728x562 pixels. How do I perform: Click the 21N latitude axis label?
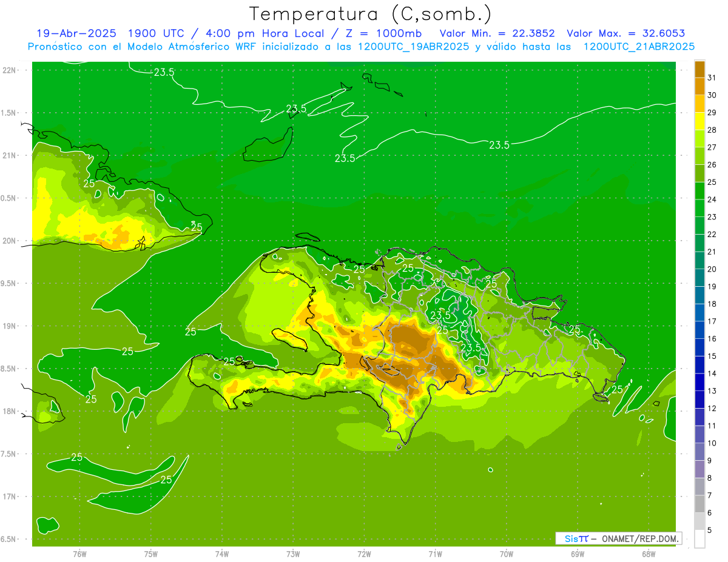pyautogui.click(x=8, y=155)
